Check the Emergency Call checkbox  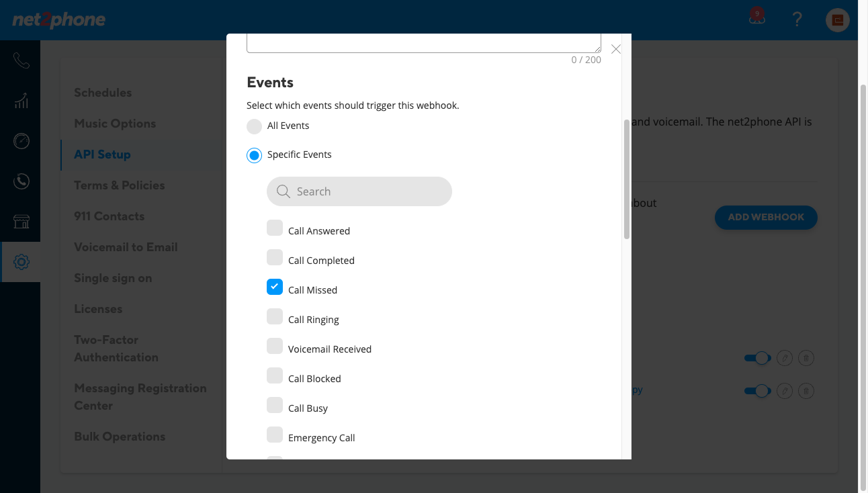click(x=275, y=435)
